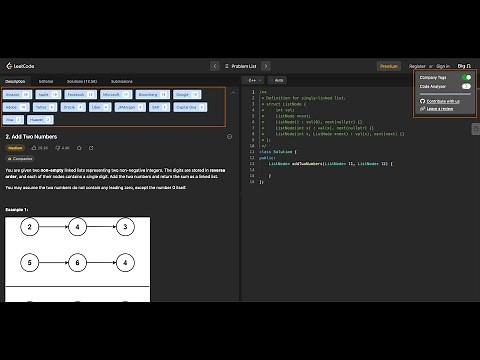Click the LeetCode logo
This screenshot has height=360, width=480.
pos(20,66)
